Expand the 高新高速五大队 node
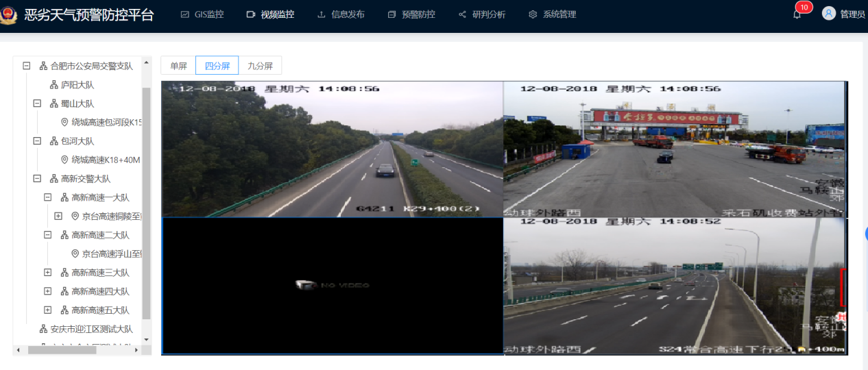The width and height of the screenshot is (868, 370). pos(48,310)
